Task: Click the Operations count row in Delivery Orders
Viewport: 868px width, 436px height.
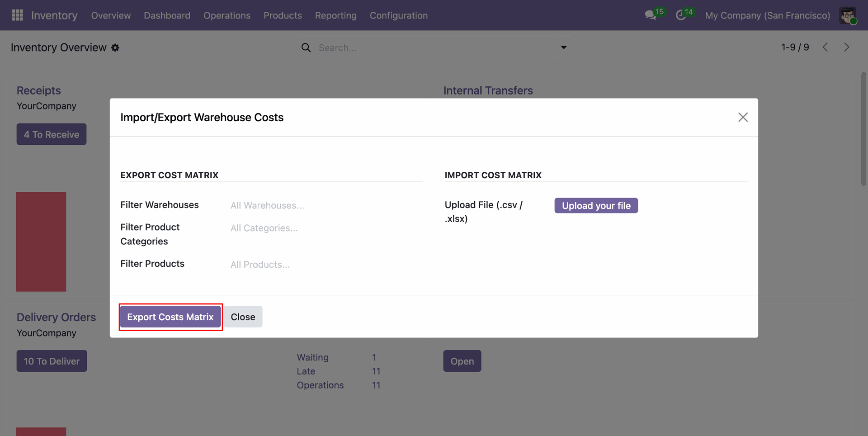Action: (x=338, y=385)
